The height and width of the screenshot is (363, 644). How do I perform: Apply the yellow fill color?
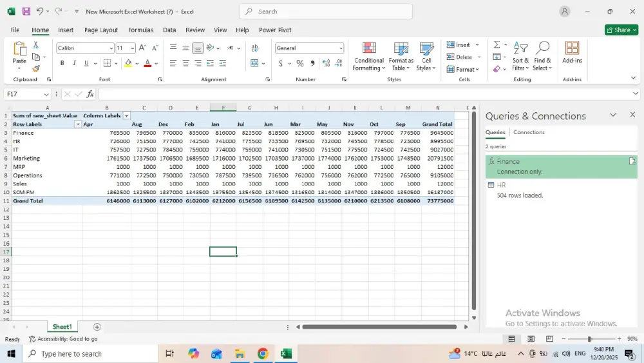[128, 63]
